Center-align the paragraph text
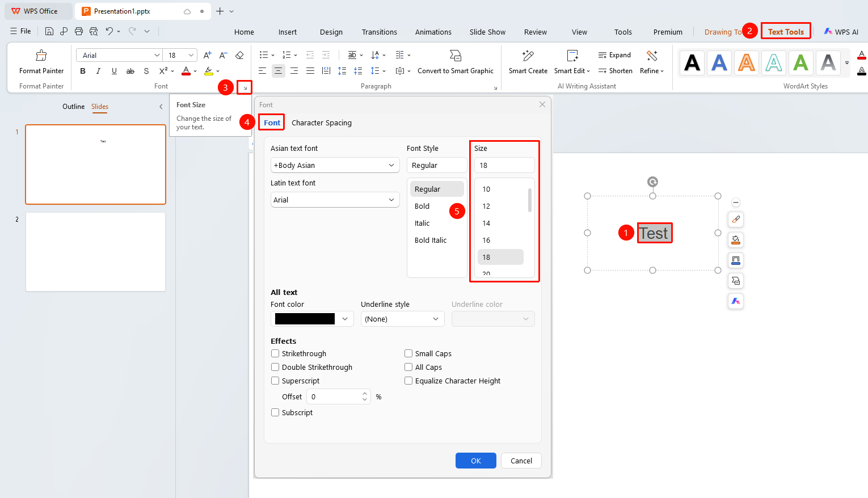Screen dimensions: 868x498 (x=278, y=71)
